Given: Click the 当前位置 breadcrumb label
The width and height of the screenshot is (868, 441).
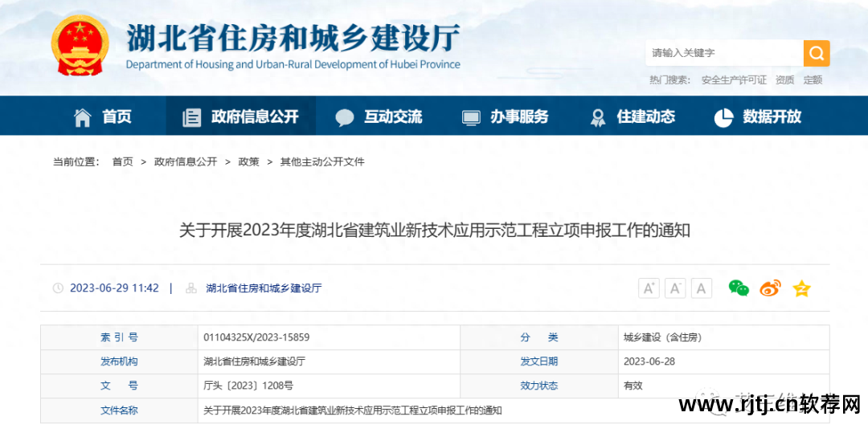Looking at the screenshot, I should click(x=76, y=162).
